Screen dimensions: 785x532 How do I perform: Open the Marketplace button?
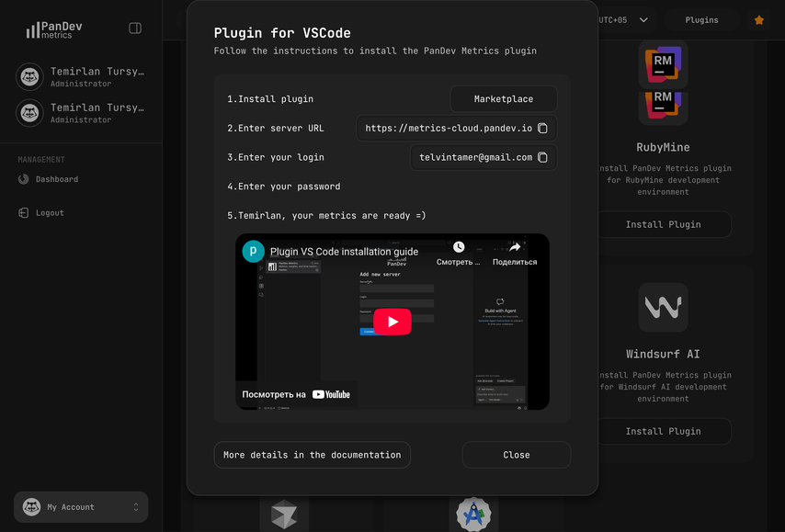pos(504,99)
